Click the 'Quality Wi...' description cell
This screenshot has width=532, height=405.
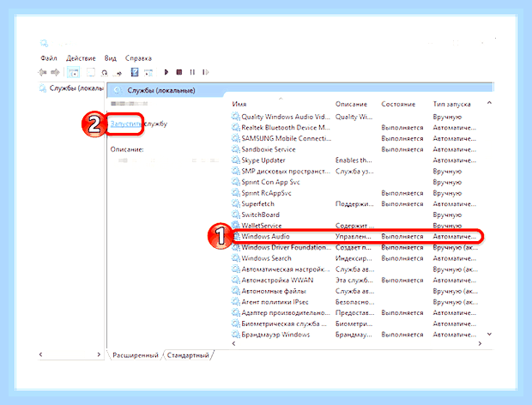tap(354, 117)
